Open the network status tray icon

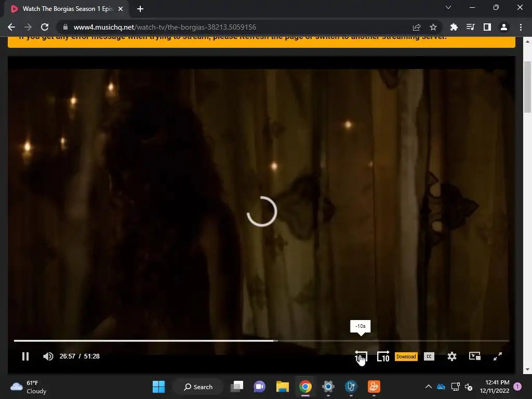[x=455, y=387]
